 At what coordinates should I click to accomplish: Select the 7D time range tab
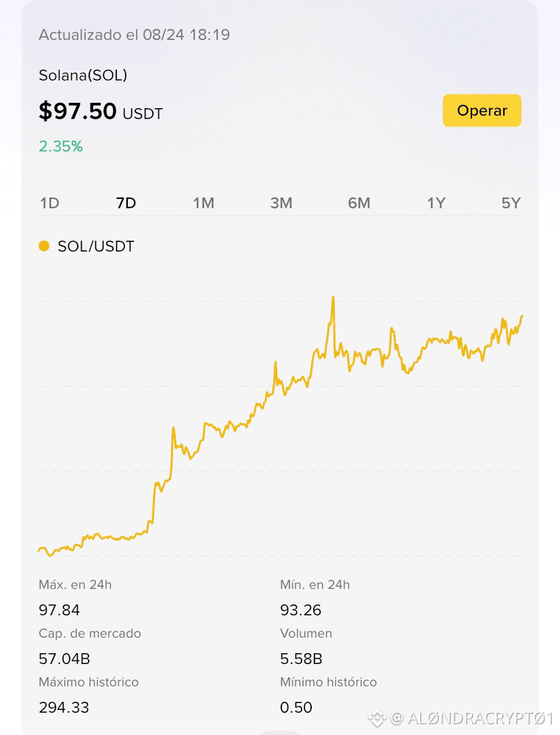[x=126, y=203]
